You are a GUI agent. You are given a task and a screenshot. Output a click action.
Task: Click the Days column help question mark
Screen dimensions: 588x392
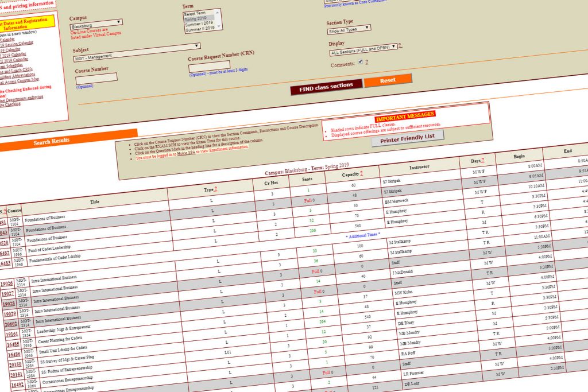pos(482,161)
